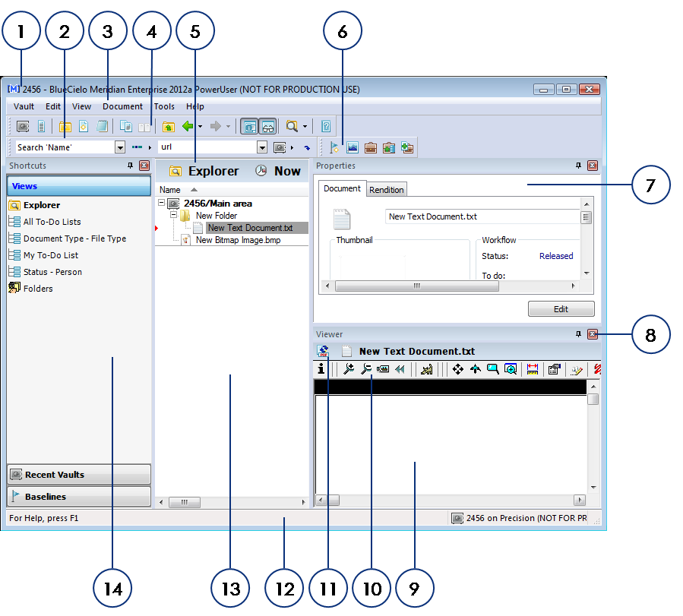Open the Edit menu
Image resolution: width=683 pixels, height=616 pixels.
coord(53,106)
